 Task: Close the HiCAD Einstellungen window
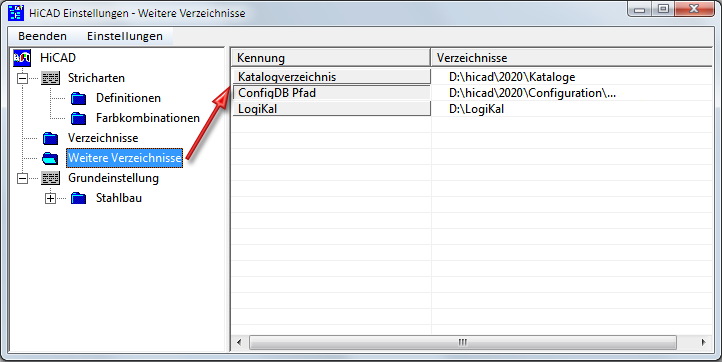(x=695, y=9)
